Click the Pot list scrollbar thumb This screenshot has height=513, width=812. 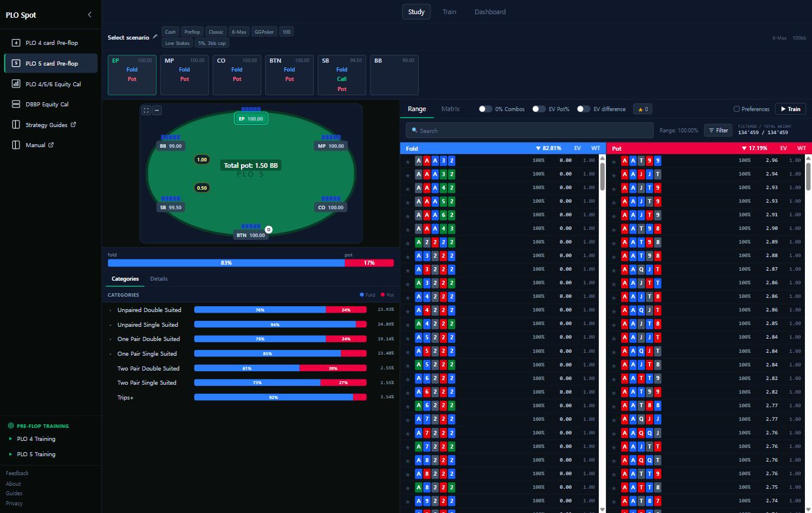tap(809, 176)
